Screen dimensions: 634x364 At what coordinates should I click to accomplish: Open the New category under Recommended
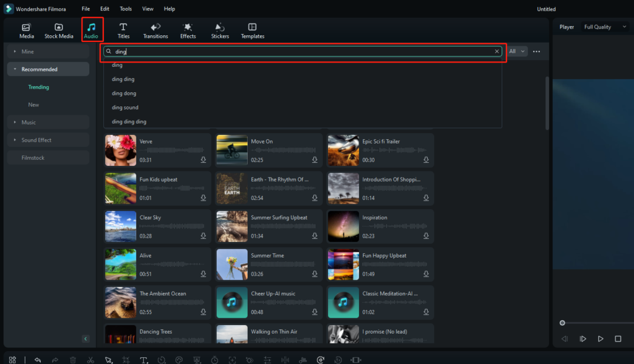click(x=33, y=105)
